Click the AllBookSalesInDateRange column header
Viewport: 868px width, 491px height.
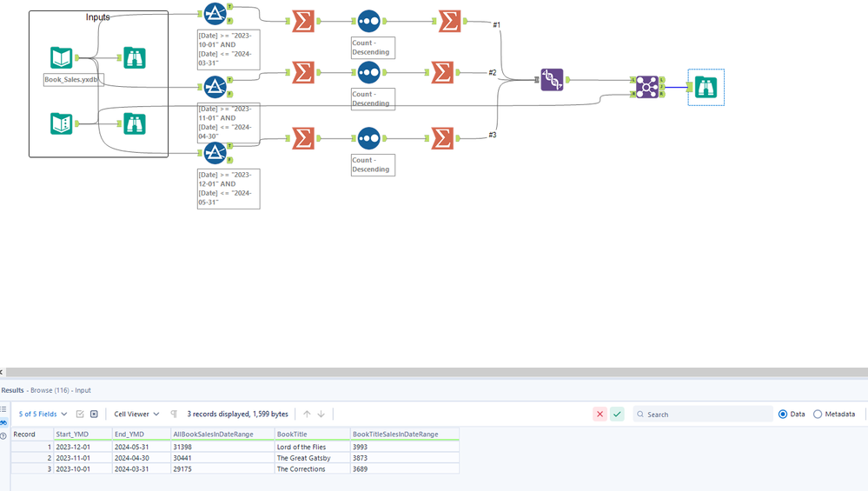222,435
